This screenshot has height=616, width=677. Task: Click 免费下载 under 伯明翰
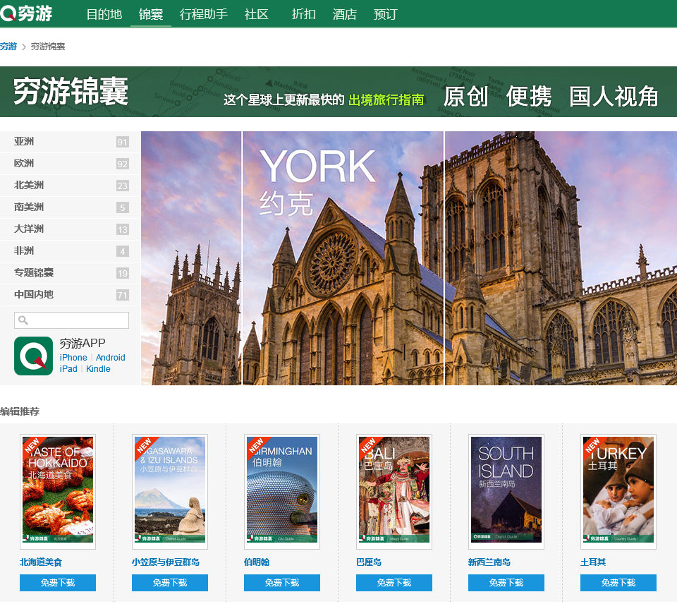282,583
